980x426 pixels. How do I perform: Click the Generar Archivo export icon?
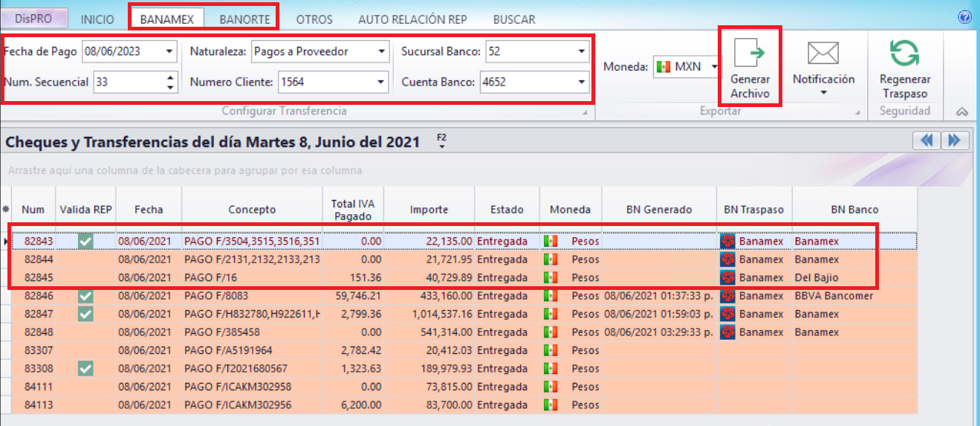[750, 54]
